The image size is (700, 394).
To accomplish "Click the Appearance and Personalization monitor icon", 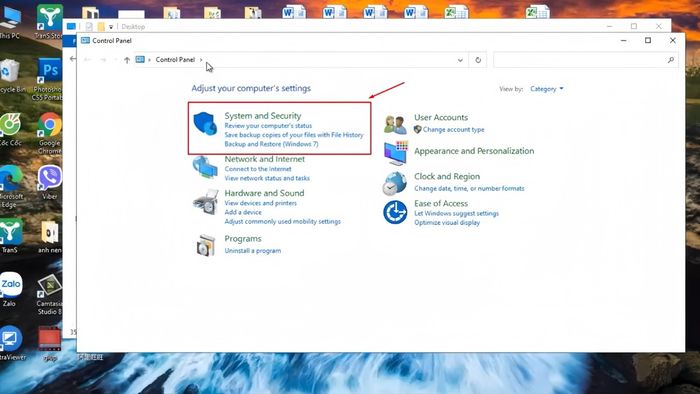I will (396, 153).
